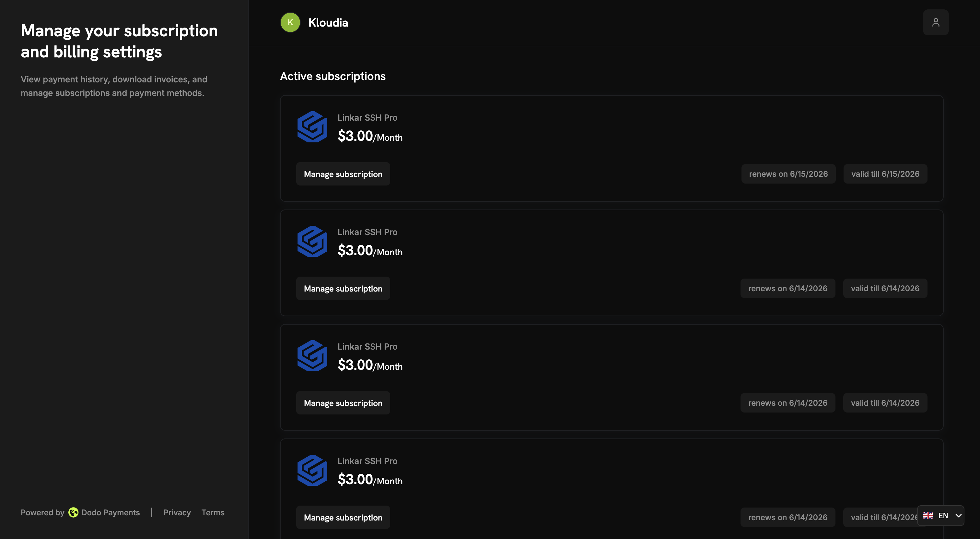Manage subscription renewing on 6/15/2026
Viewport: 980px width, 539px height.
tap(343, 174)
